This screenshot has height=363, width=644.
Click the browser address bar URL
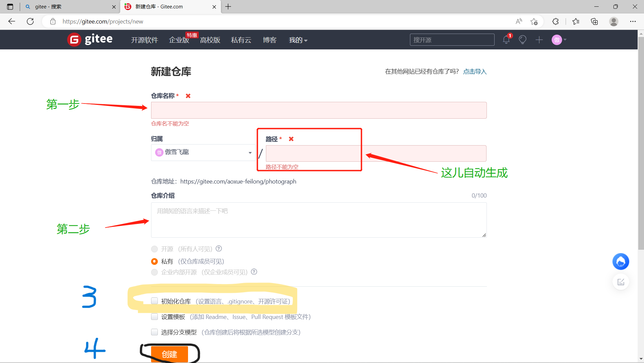103,22
